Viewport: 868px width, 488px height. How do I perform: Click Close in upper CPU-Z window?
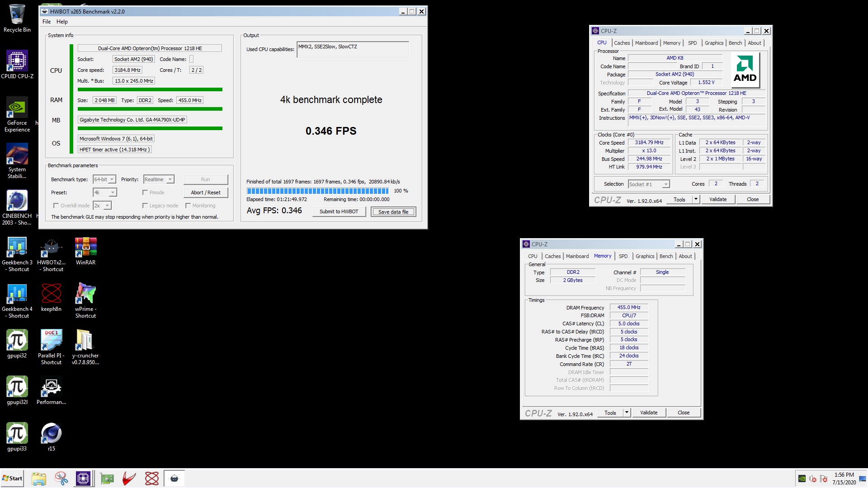coord(753,199)
